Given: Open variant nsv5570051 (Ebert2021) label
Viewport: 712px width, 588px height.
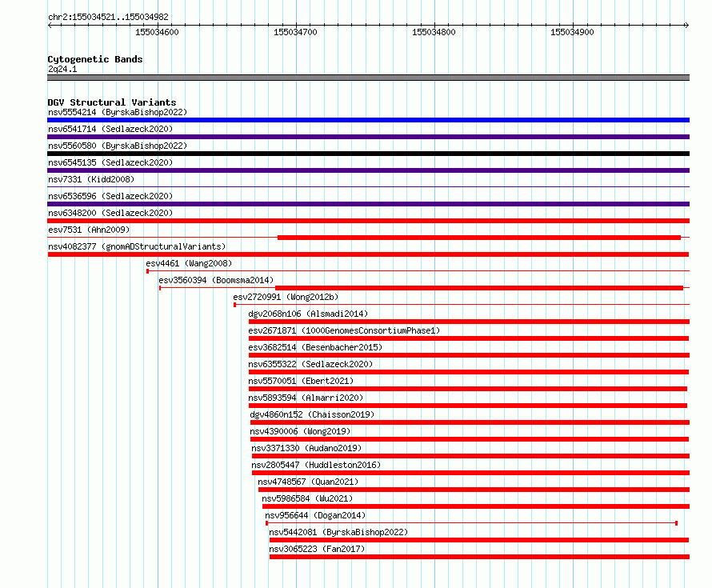Looking at the screenshot, I should tap(301, 381).
